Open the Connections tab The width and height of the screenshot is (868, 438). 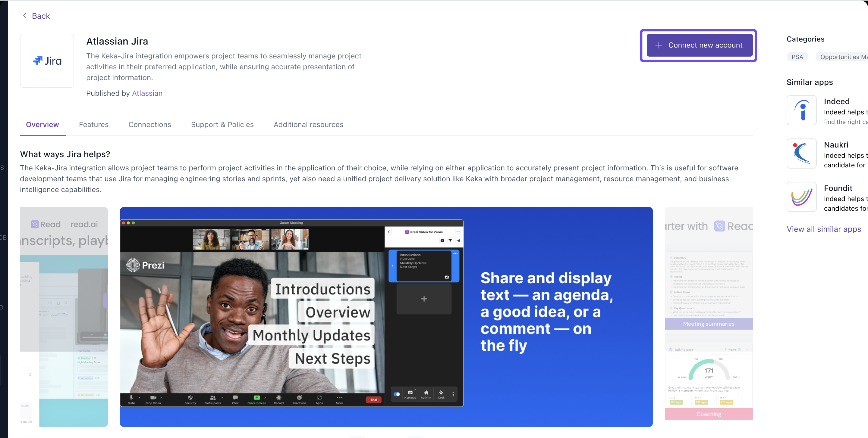point(149,125)
